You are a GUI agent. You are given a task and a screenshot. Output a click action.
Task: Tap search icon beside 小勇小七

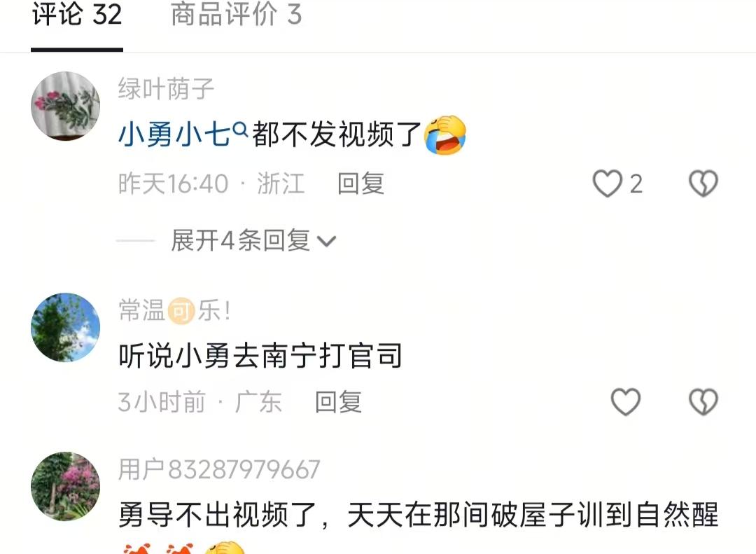click(240, 130)
